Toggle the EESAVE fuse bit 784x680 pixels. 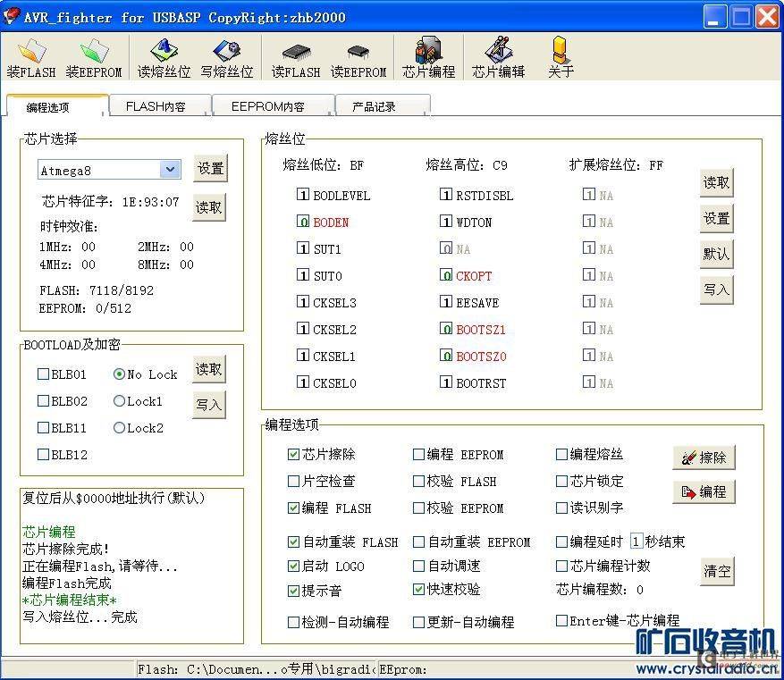445,302
